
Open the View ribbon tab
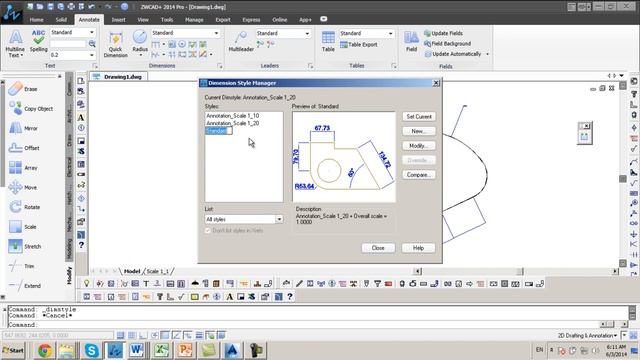point(143,20)
